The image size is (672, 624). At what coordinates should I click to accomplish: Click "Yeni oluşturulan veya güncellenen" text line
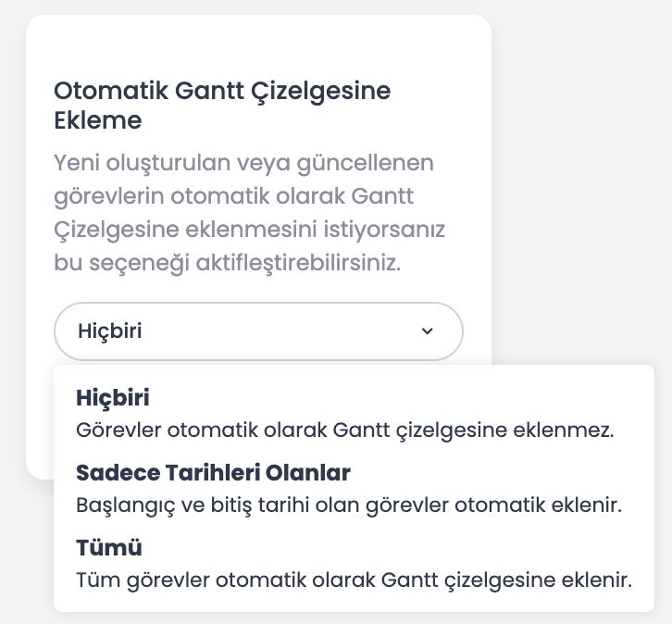(243, 164)
